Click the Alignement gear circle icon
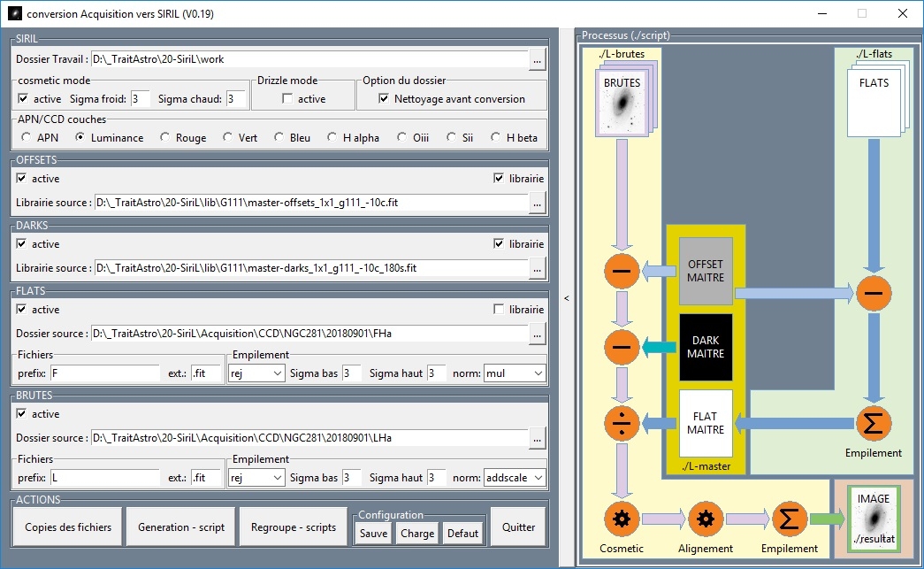The height and width of the screenshot is (569, 924). (x=706, y=519)
